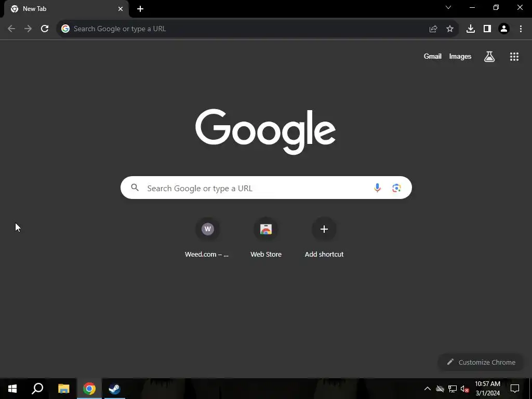
Task: Focus the center Google search box
Action: 266,188
